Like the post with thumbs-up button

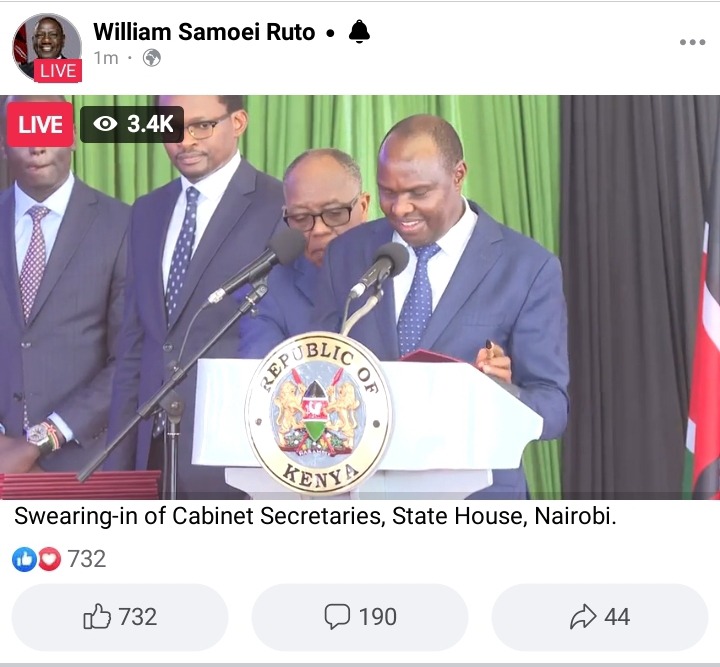point(120,617)
